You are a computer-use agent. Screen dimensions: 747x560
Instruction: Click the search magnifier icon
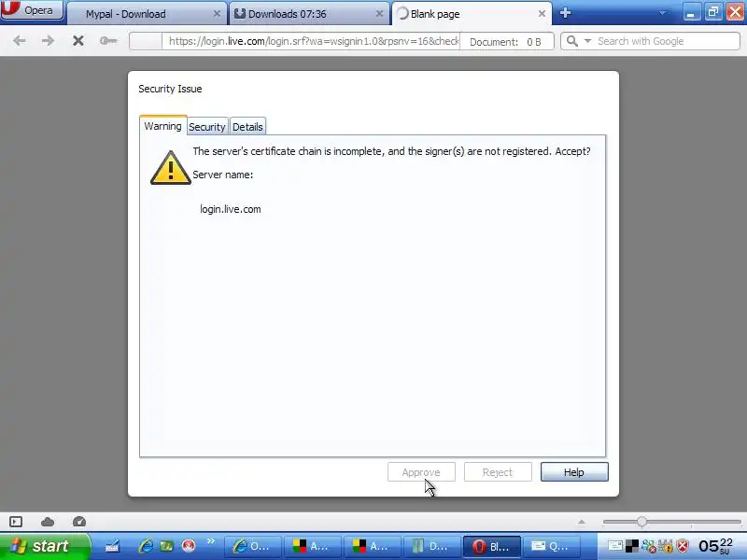[x=572, y=41]
